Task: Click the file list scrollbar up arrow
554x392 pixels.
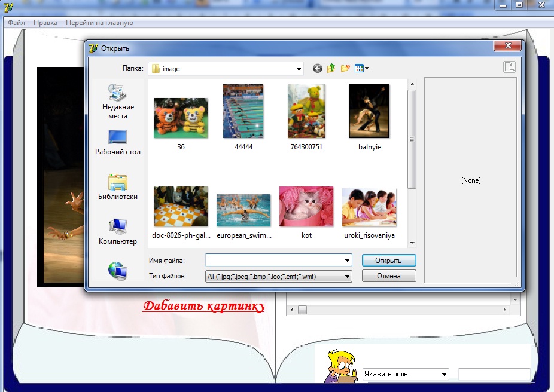Action: tap(412, 85)
